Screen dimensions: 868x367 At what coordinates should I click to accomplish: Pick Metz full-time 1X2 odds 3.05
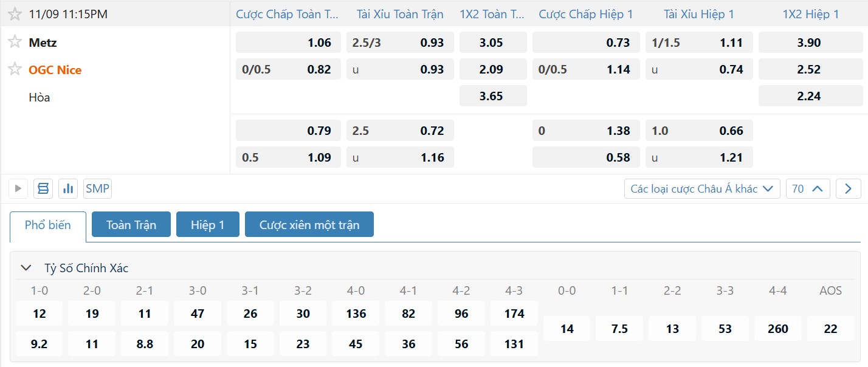[x=492, y=43]
